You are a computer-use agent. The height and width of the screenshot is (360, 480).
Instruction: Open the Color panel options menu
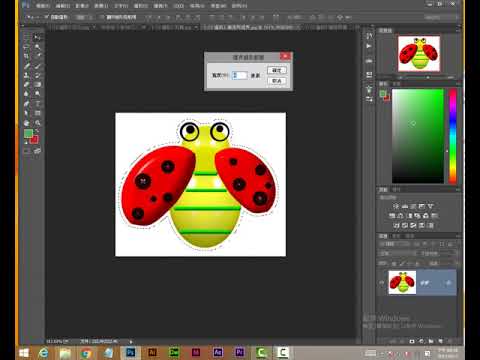458,83
